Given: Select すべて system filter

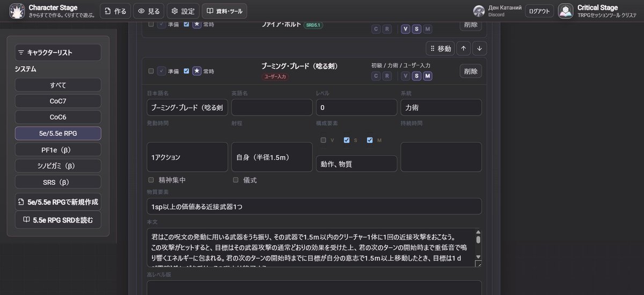Looking at the screenshot, I should point(58,85).
